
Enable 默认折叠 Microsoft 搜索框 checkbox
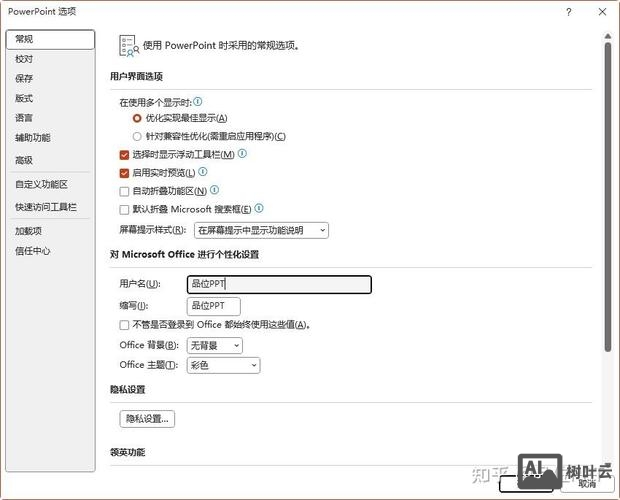[124, 209]
